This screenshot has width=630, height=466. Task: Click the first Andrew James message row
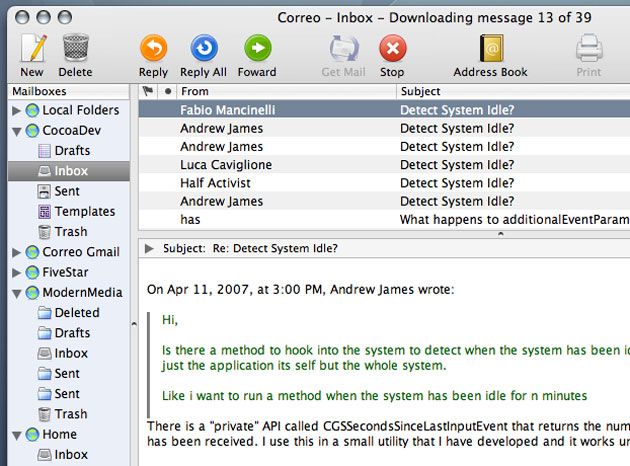[385, 128]
